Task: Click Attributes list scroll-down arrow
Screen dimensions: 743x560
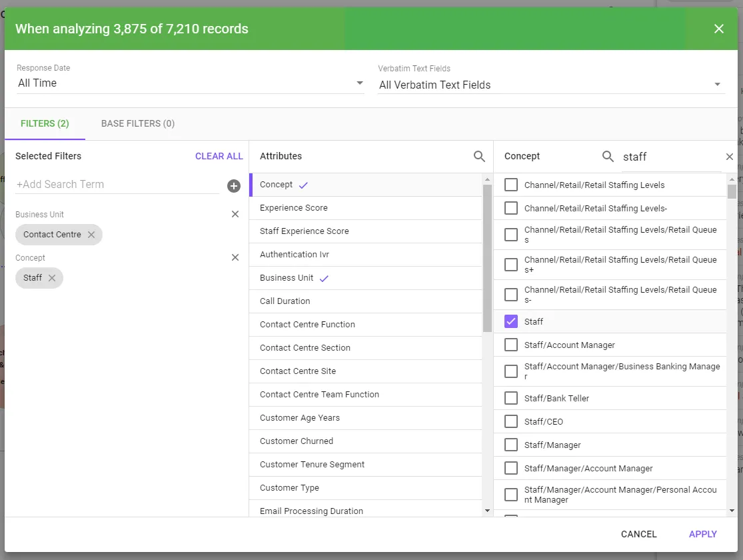Action: (x=487, y=511)
